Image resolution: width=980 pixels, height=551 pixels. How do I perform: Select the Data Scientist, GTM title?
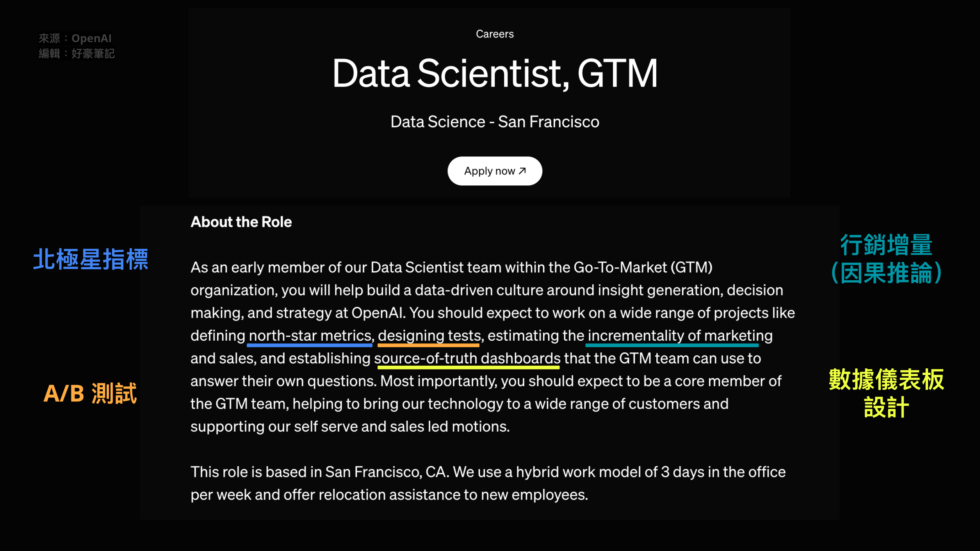click(495, 73)
